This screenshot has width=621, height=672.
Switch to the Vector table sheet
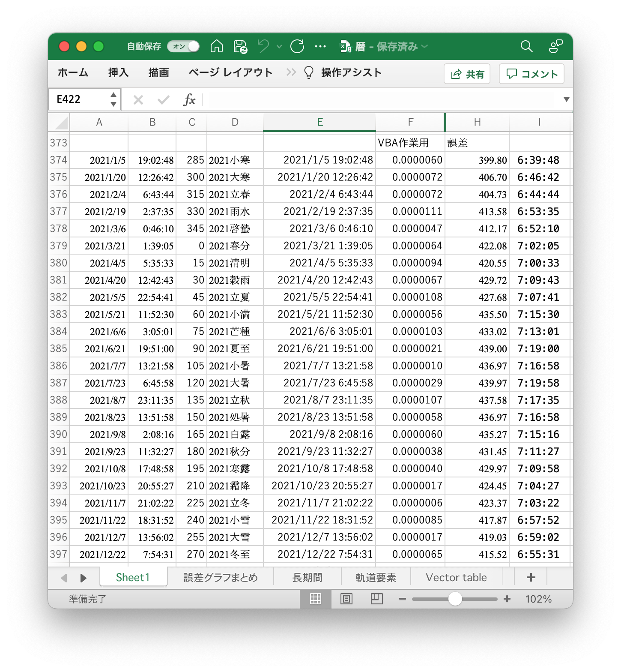[456, 577]
